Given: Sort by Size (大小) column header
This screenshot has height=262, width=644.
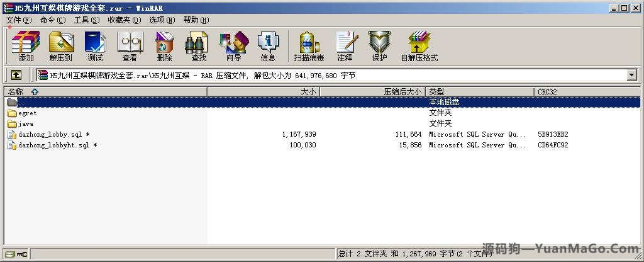Looking at the screenshot, I should click(x=264, y=92).
